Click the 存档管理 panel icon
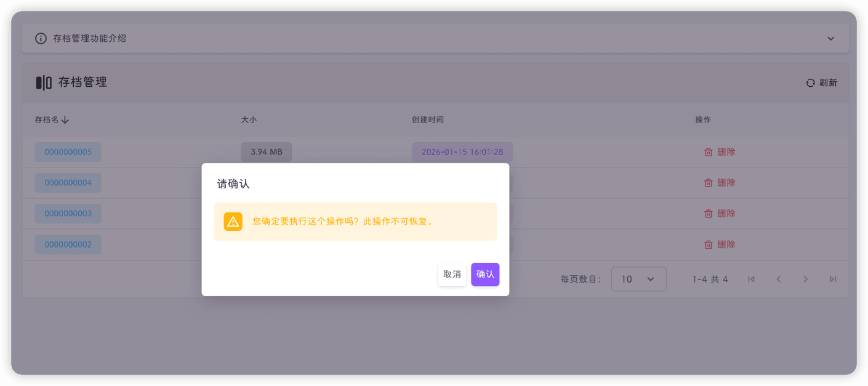The height and width of the screenshot is (386, 868). tap(43, 82)
